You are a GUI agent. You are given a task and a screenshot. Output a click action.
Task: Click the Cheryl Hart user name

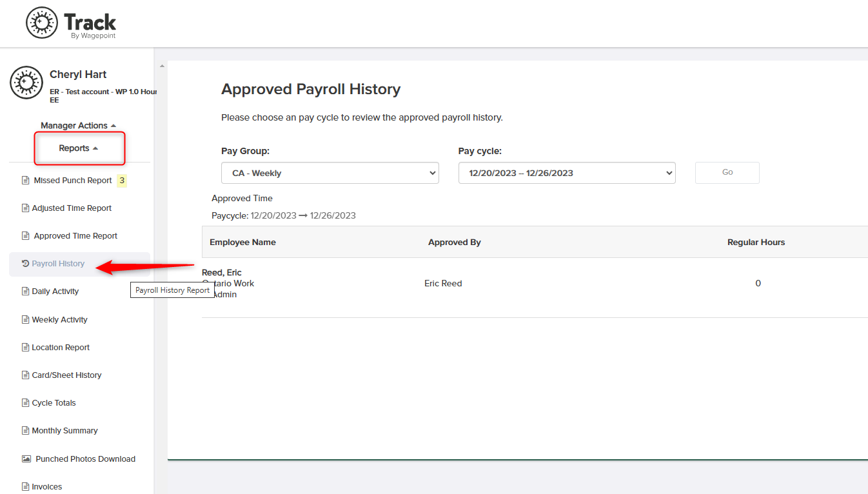pos(78,75)
